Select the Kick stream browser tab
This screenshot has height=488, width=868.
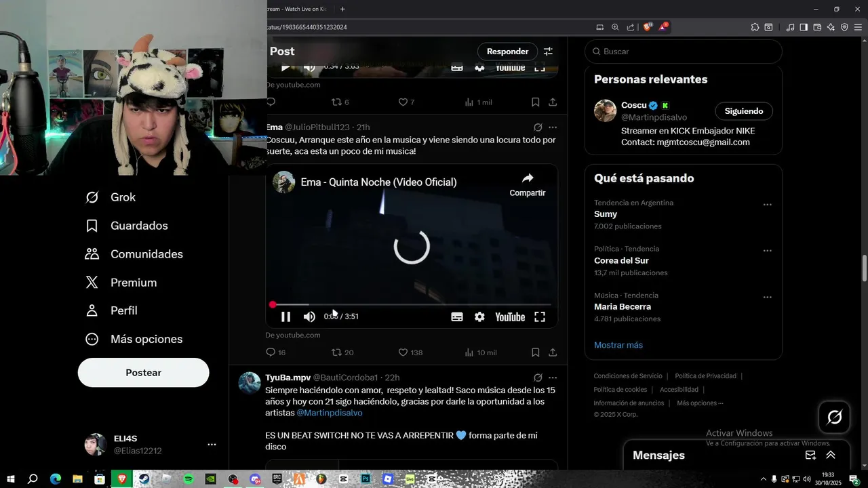(297, 9)
